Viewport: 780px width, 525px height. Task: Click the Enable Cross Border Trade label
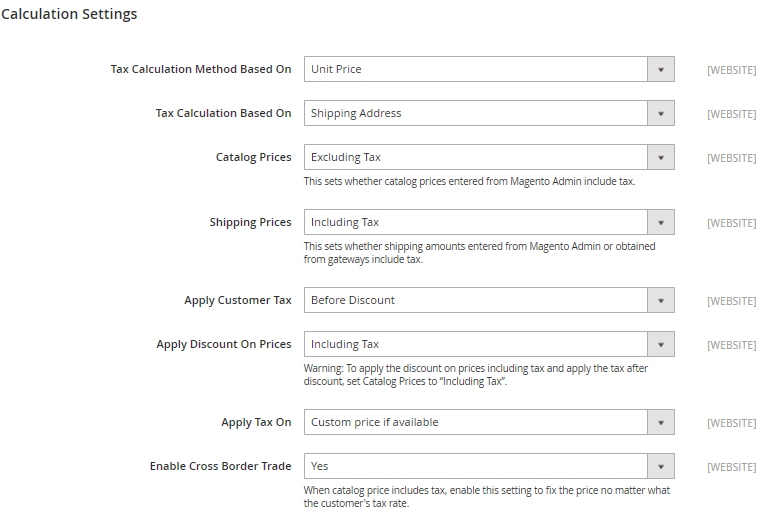tap(220, 466)
